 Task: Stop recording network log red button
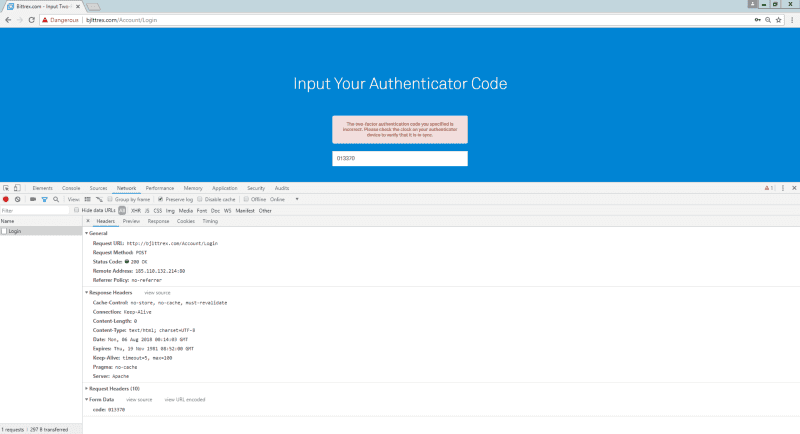6,199
